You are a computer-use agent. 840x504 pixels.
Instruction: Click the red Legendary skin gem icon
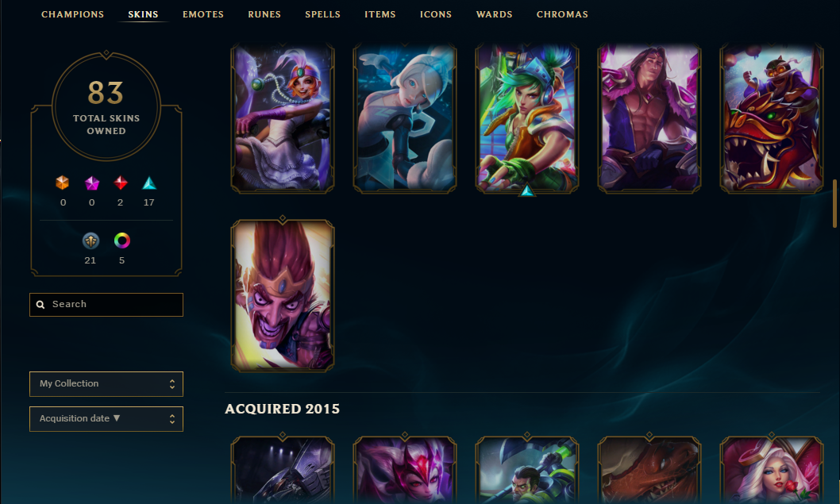tap(121, 183)
